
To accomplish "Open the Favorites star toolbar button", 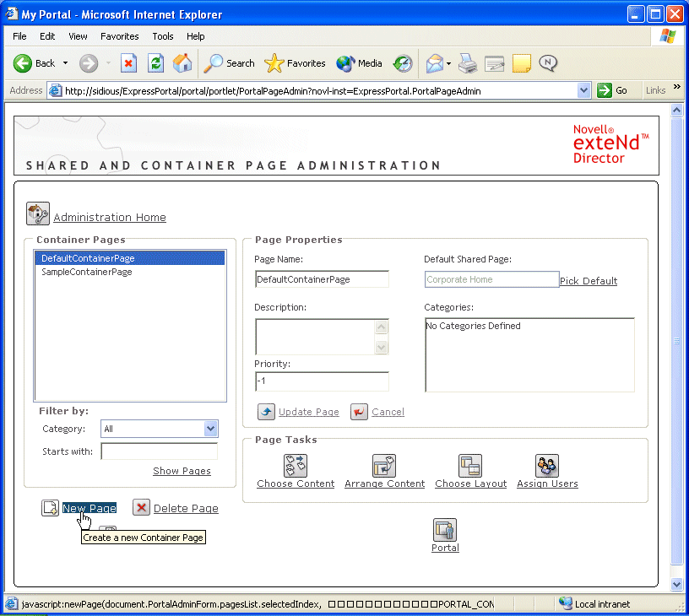I will tap(296, 63).
